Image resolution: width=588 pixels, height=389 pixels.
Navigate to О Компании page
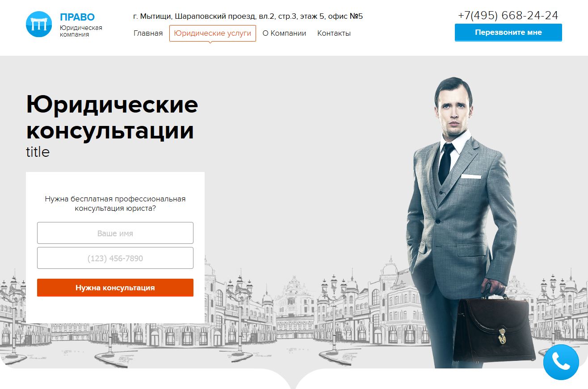284,33
